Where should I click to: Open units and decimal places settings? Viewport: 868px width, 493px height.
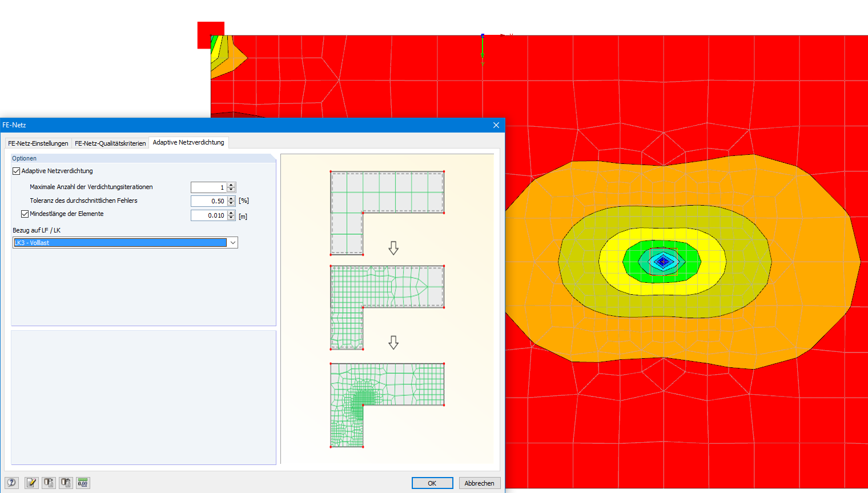pyautogui.click(x=82, y=483)
